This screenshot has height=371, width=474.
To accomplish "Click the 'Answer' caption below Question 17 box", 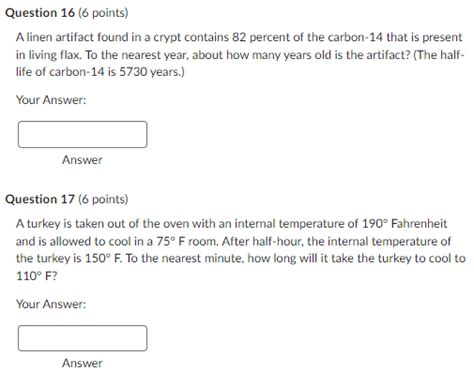I will pos(82,363).
